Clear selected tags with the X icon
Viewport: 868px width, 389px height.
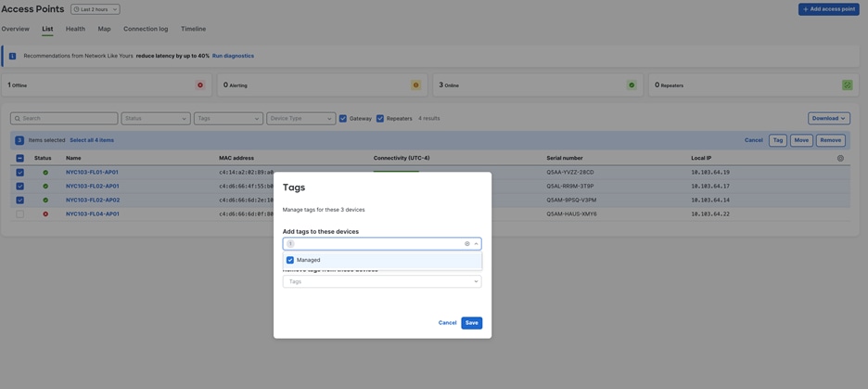click(x=466, y=244)
